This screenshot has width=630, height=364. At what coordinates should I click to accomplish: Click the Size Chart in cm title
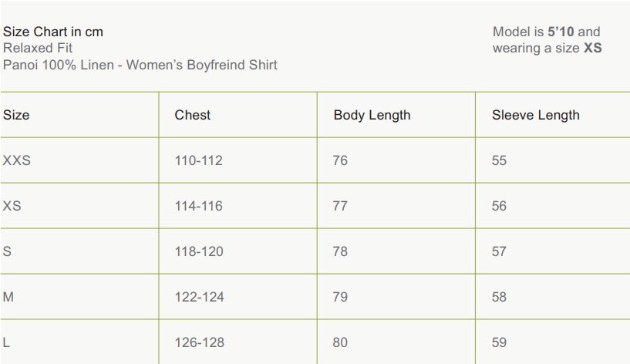click(x=53, y=32)
